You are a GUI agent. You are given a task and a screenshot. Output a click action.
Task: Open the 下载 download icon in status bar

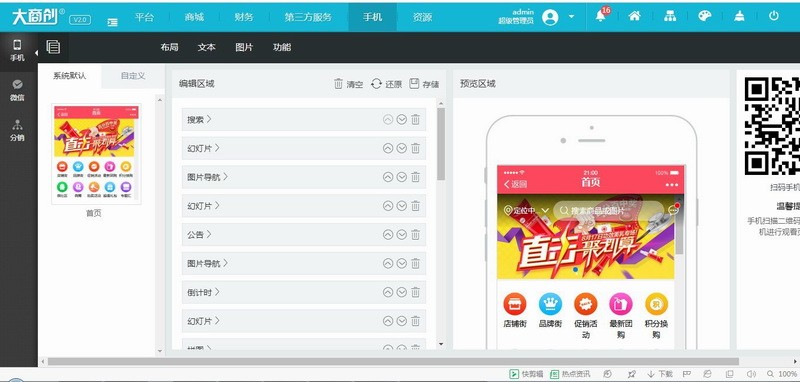pyautogui.click(x=660, y=374)
